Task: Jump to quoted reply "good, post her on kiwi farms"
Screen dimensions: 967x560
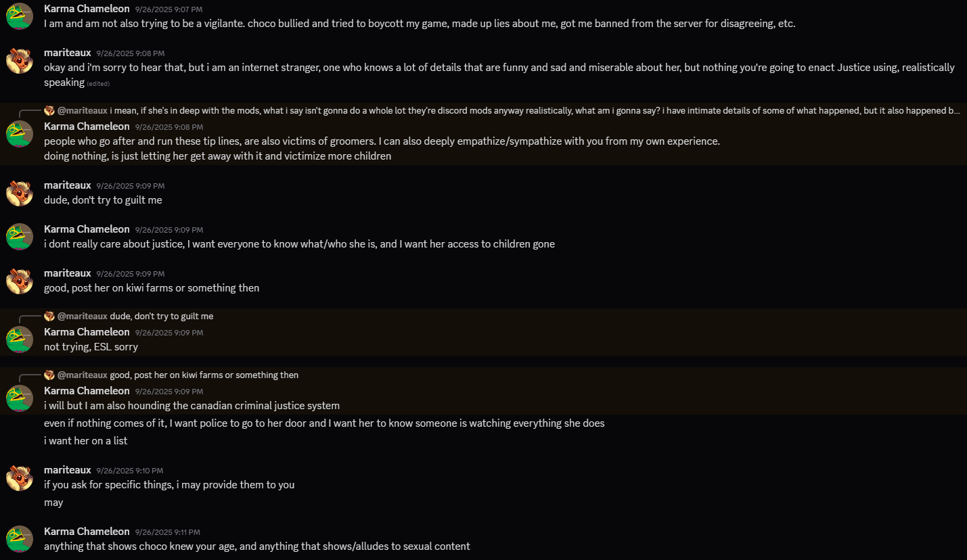Action: click(204, 375)
